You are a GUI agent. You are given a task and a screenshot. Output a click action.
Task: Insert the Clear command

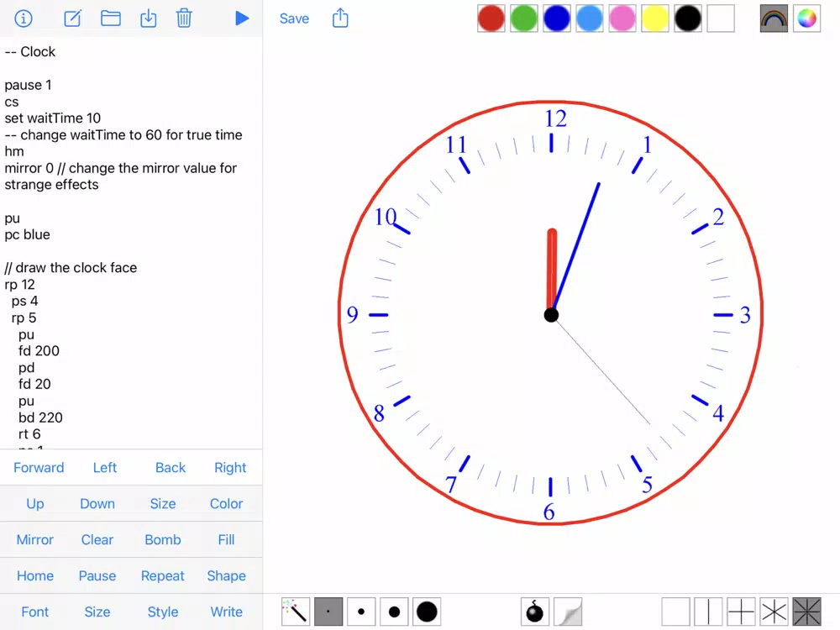click(97, 539)
